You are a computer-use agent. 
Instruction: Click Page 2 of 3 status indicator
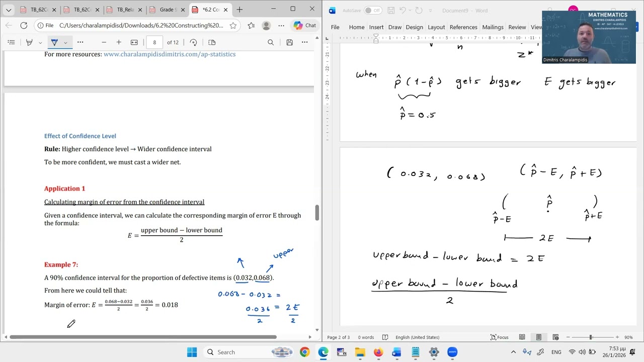coord(339,337)
